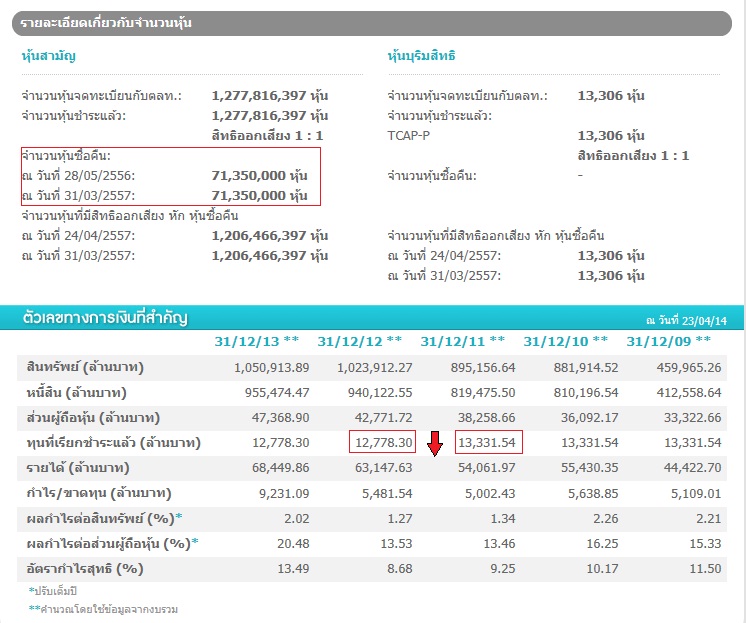
Task: Select liabilities value 412,558.64
Action: 689,393
